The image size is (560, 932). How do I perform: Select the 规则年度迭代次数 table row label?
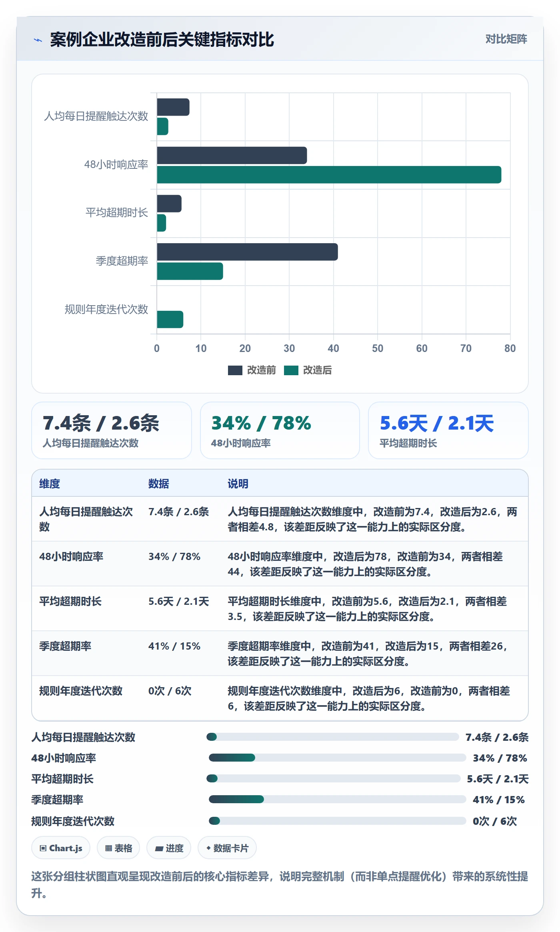click(x=81, y=691)
